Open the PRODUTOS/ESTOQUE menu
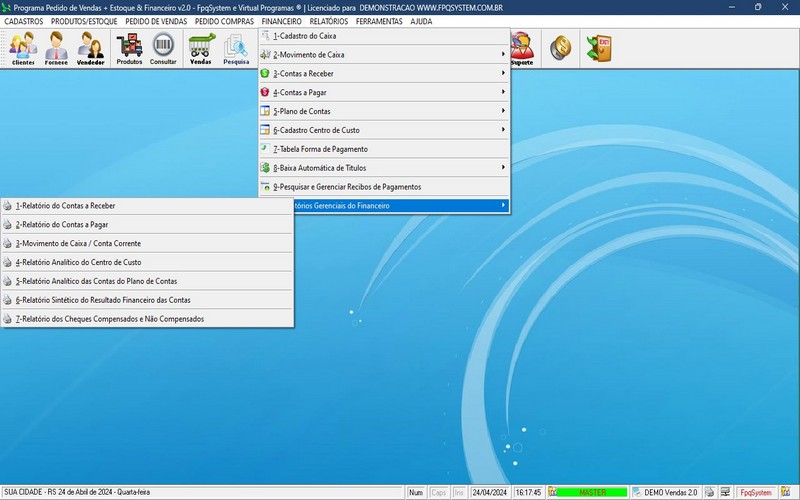The image size is (800, 500). 84,21
